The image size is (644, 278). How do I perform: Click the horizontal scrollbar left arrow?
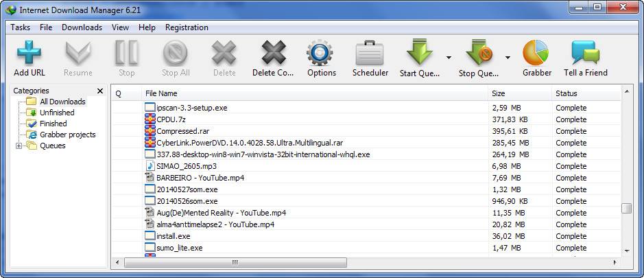coord(117,262)
